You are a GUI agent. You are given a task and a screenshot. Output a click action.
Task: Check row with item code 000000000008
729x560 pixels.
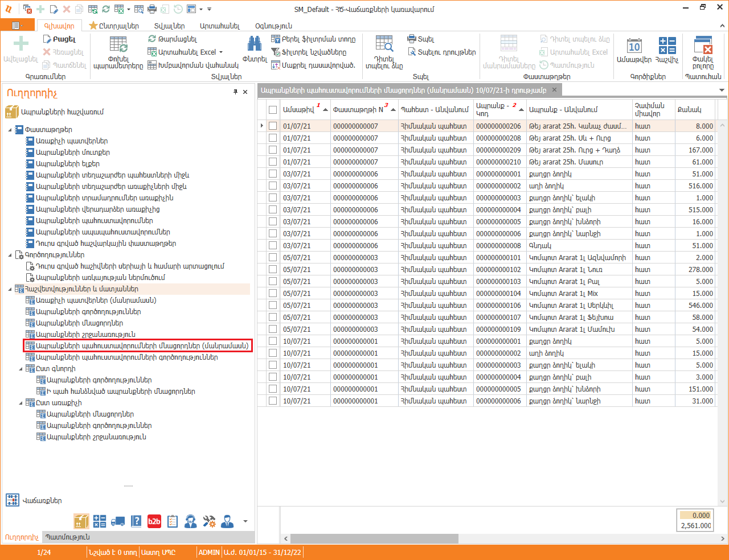click(273, 245)
